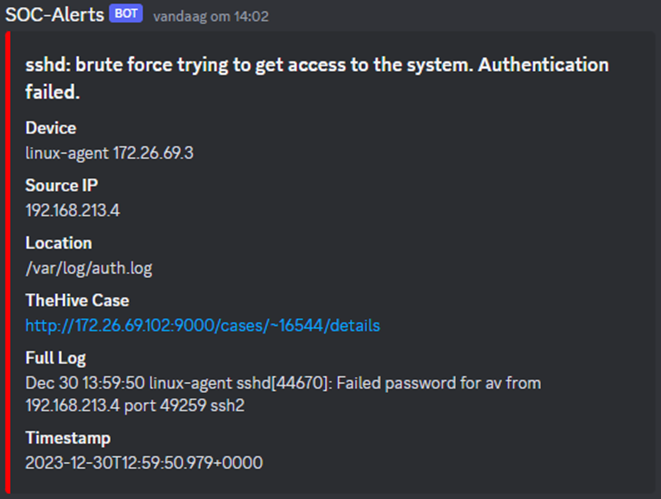Screen dimensions: 661x499
Task: Open the TheHive case details link
Action: [202, 325]
